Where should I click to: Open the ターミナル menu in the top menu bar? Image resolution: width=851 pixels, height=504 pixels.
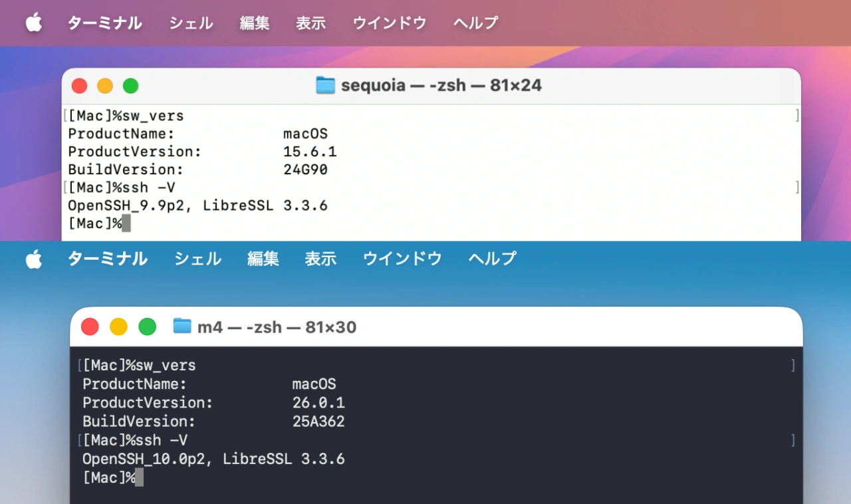[x=104, y=22]
